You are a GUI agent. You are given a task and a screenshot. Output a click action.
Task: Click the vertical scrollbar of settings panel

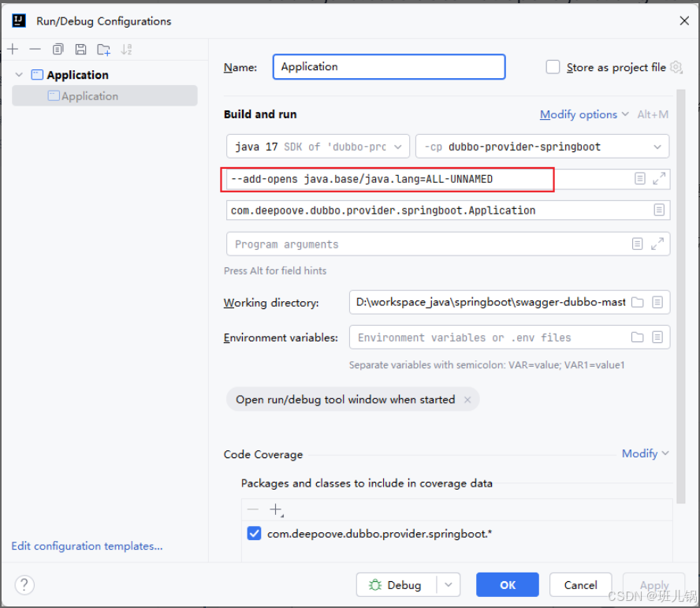[680, 297]
